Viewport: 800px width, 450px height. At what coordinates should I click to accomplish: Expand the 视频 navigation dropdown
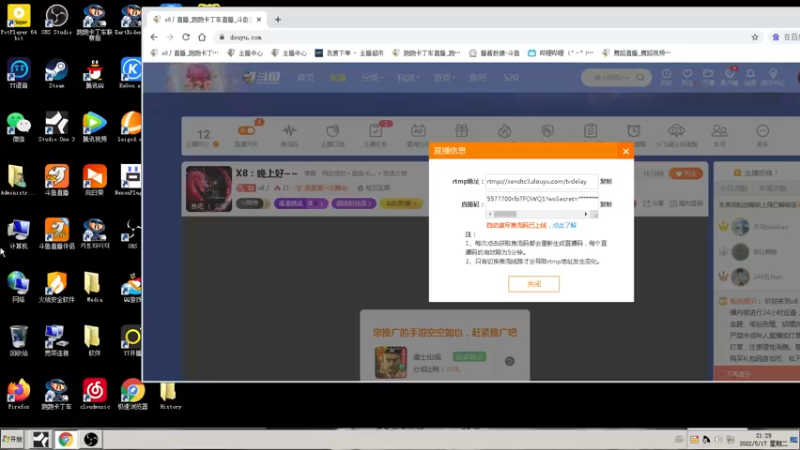408,78
